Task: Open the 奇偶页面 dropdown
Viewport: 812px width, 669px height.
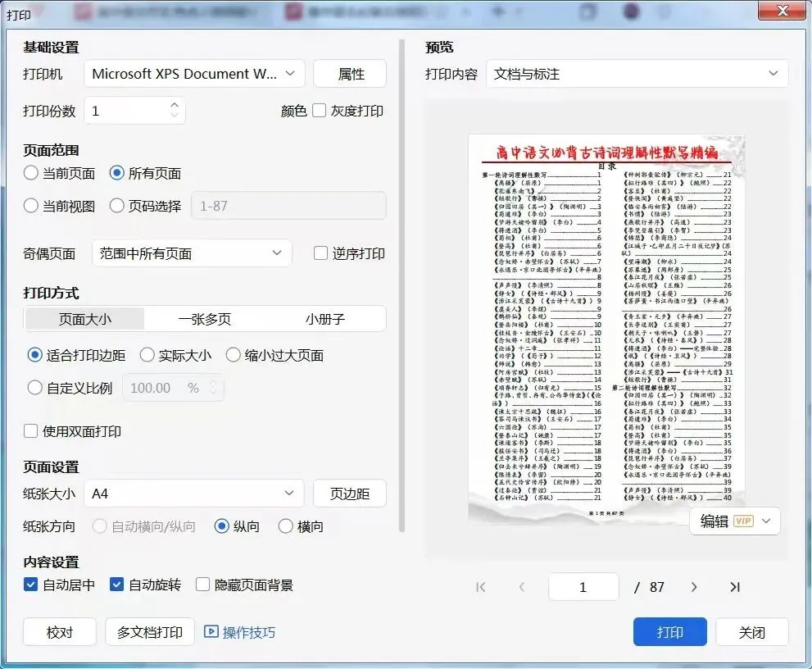Action: pos(192,253)
